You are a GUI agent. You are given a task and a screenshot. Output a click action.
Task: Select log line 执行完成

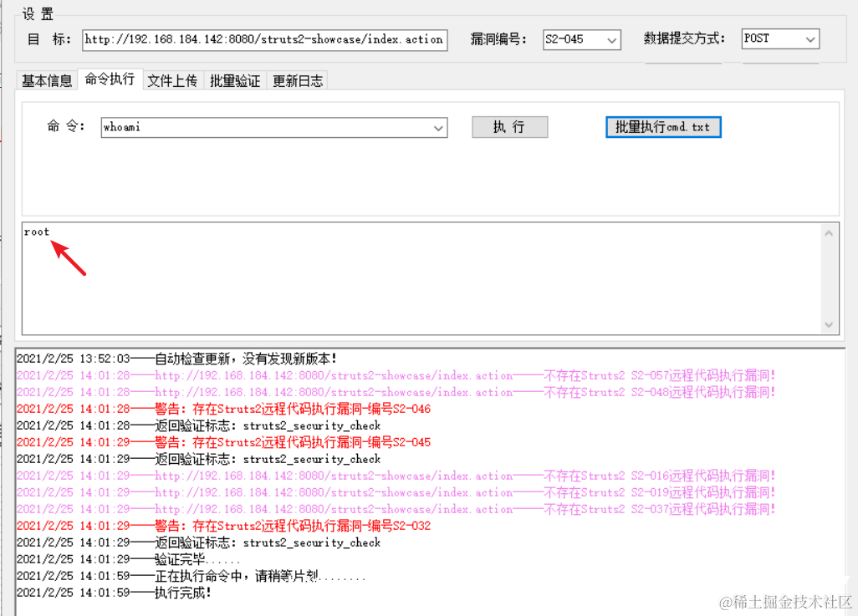pos(114,593)
